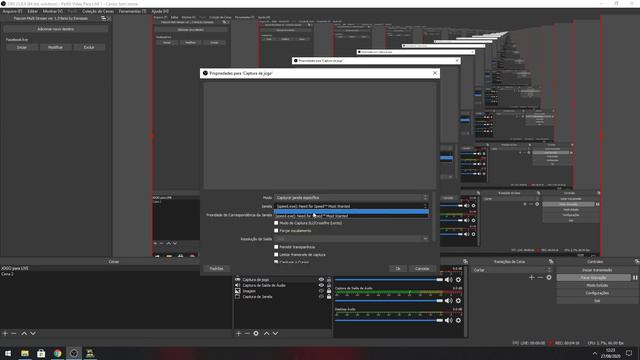Lock the Imagem source
Image resolution: width=640 pixels, height=360 pixels.
tap(329, 291)
